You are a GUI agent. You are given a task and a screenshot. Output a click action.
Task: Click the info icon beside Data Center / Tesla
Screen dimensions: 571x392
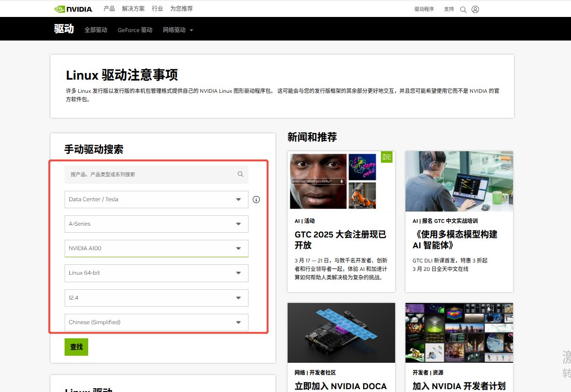257,199
